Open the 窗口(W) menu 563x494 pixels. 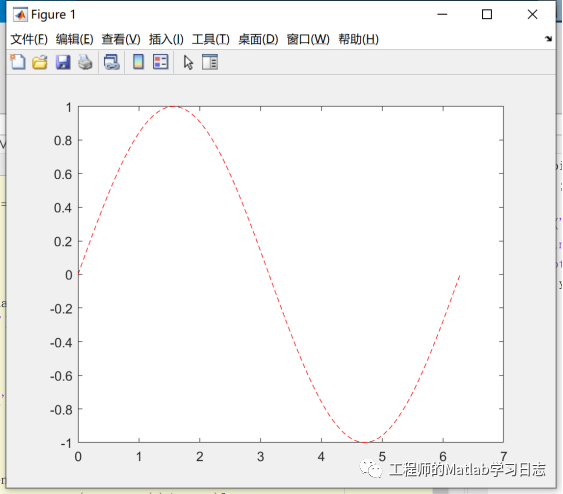point(308,39)
